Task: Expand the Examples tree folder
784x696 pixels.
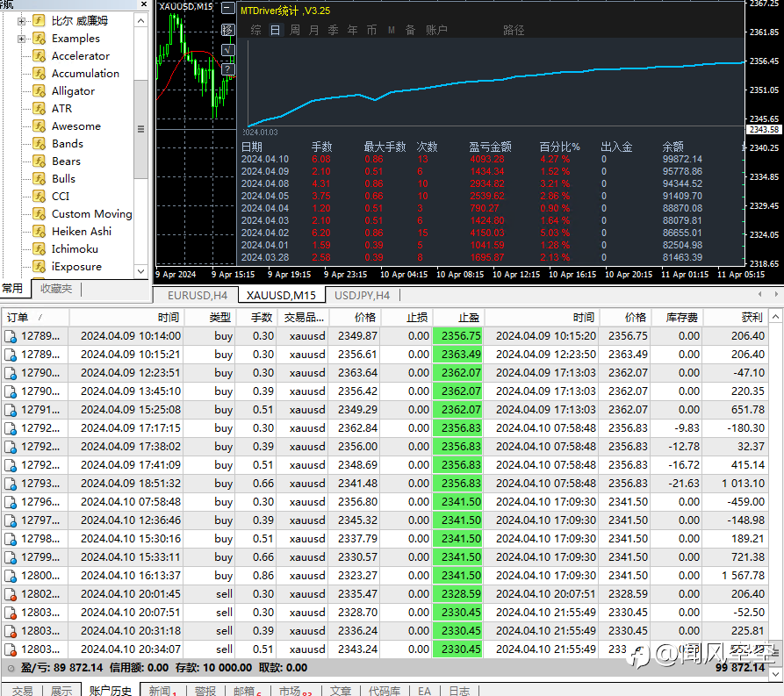Action: click(21, 39)
